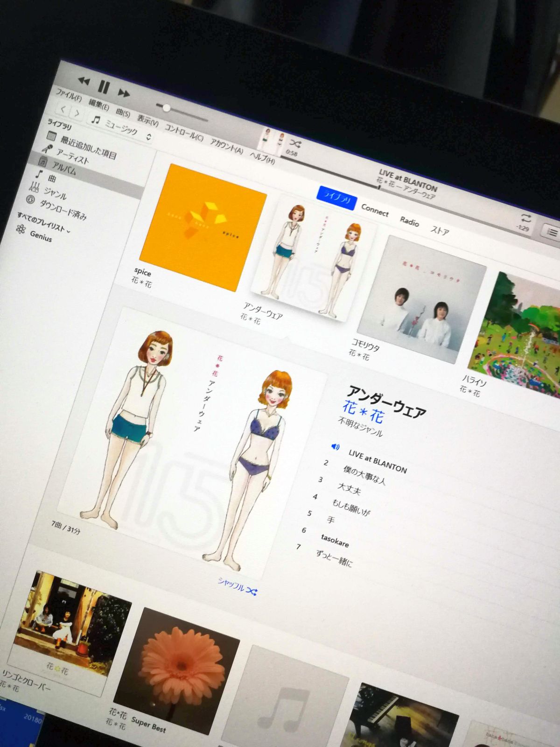Select track 3 大丈夫
This screenshot has height=747, width=560.
(x=349, y=488)
